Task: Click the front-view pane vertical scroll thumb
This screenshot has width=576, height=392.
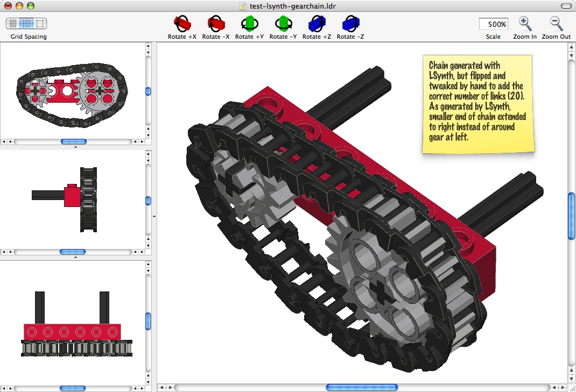Action: pyautogui.click(x=148, y=91)
